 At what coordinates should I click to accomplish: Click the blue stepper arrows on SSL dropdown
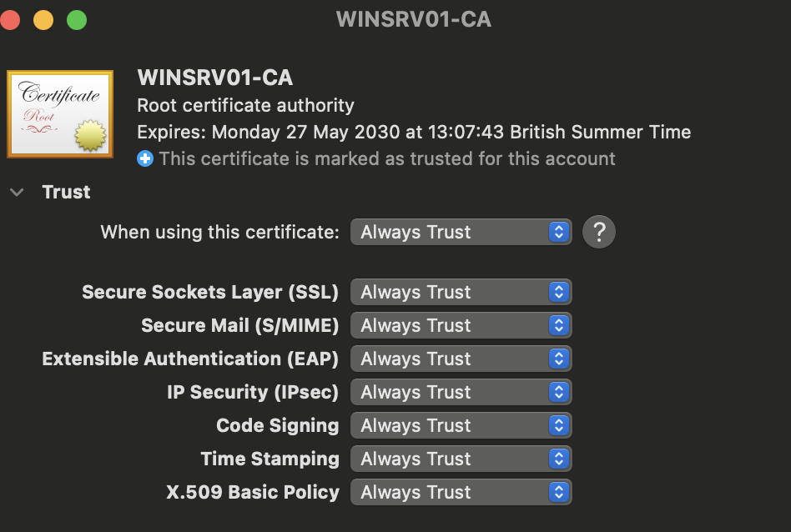[x=559, y=292]
